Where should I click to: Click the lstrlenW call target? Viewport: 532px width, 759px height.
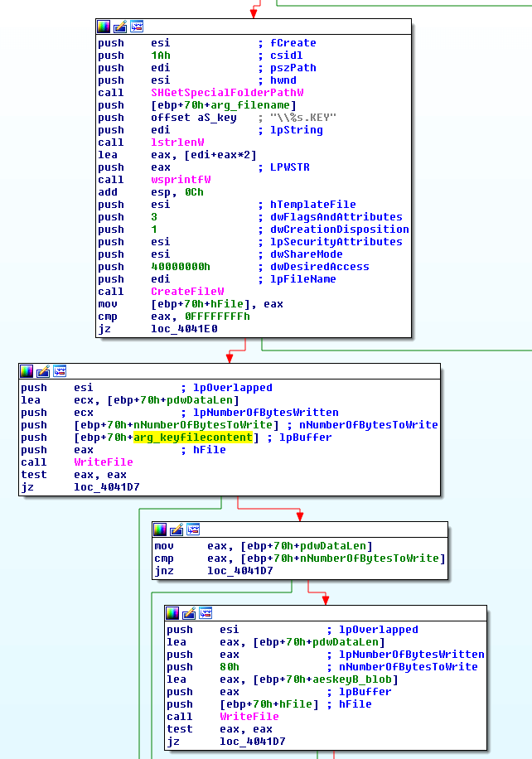(x=178, y=143)
